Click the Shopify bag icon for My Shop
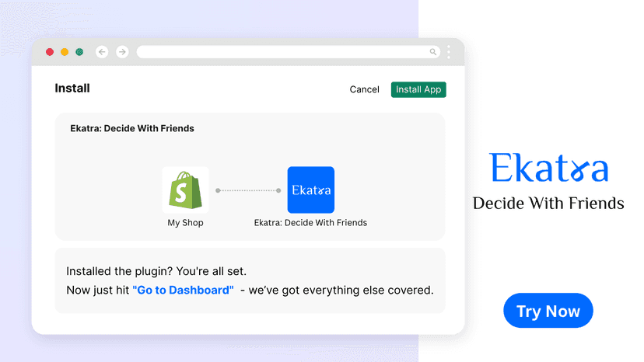Screen dimensions: 644x362 (186, 190)
